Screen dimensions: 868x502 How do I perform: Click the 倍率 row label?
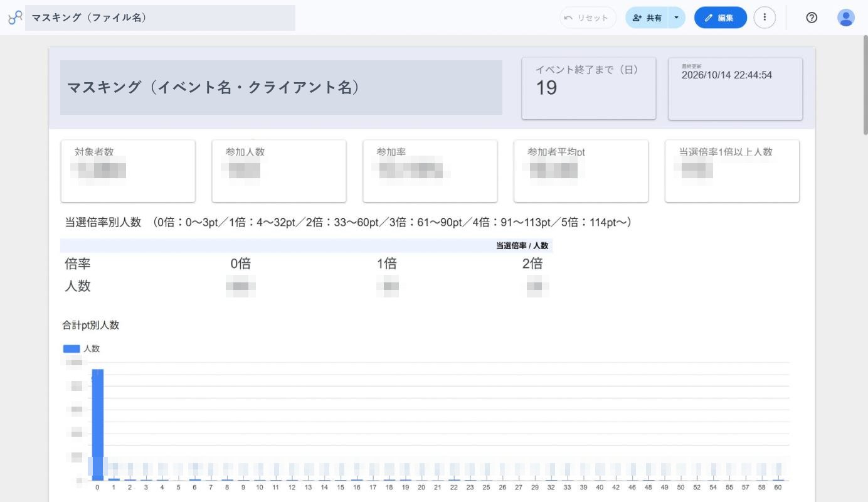pos(78,264)
